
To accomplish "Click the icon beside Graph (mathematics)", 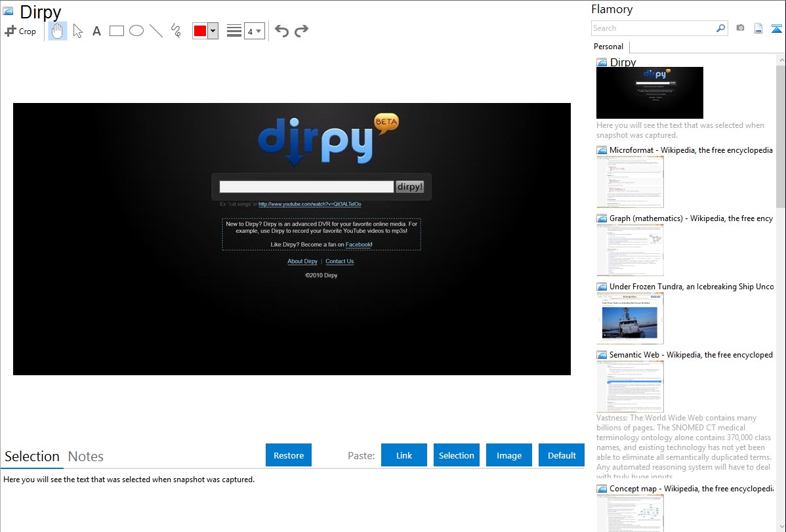I will (602, 218).
